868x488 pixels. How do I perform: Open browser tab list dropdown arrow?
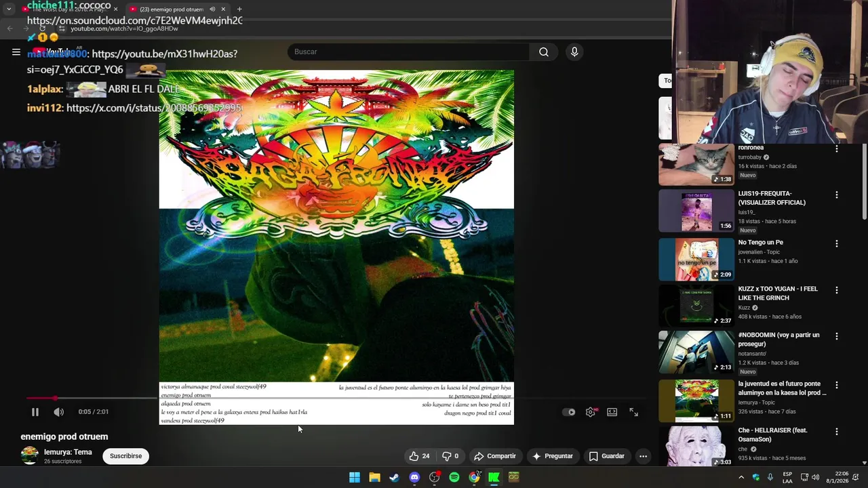[x=9, y=9]
